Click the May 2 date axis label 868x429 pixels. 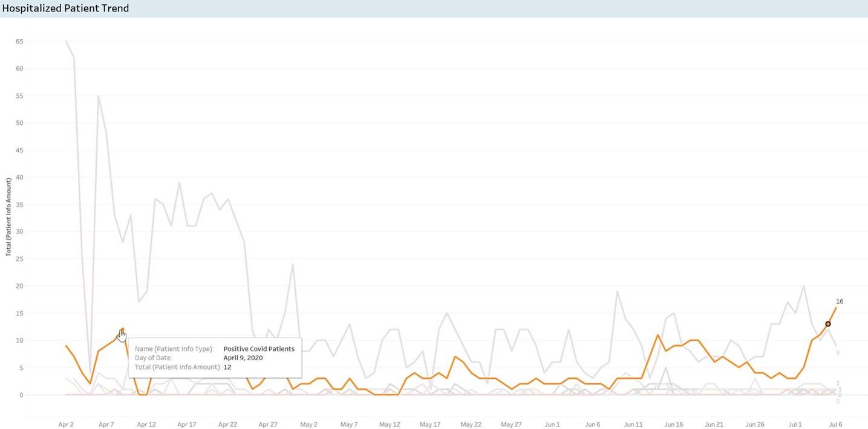[x=308, y=424]
